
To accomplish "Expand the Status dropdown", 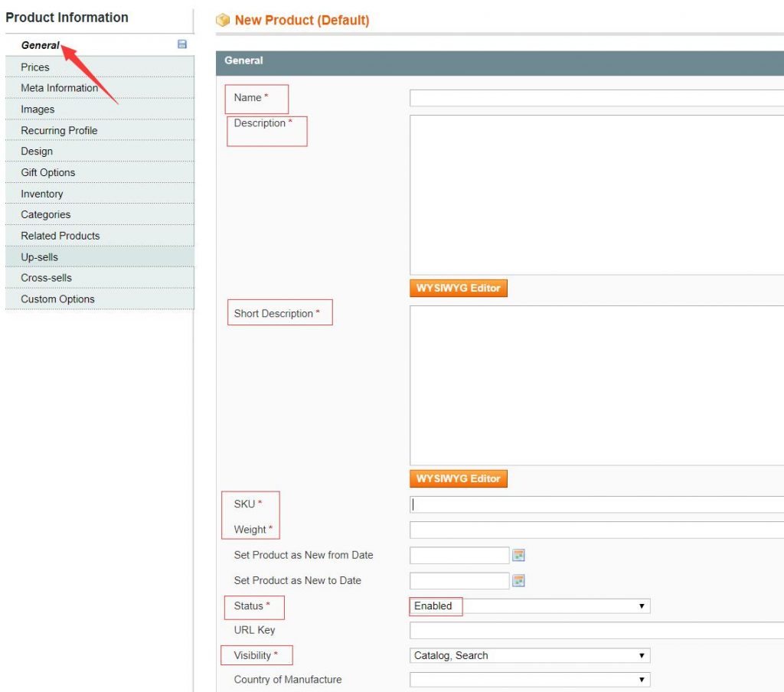I will pos(529,606).
